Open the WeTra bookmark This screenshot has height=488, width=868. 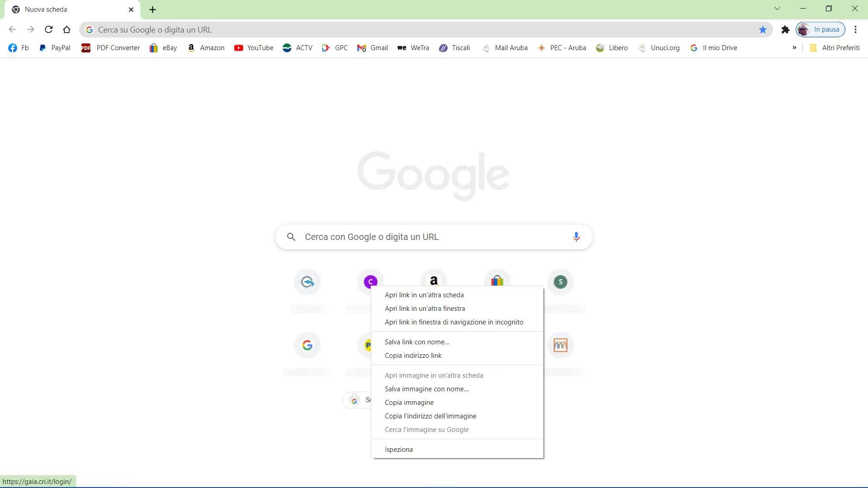click(x=413, y=48)
